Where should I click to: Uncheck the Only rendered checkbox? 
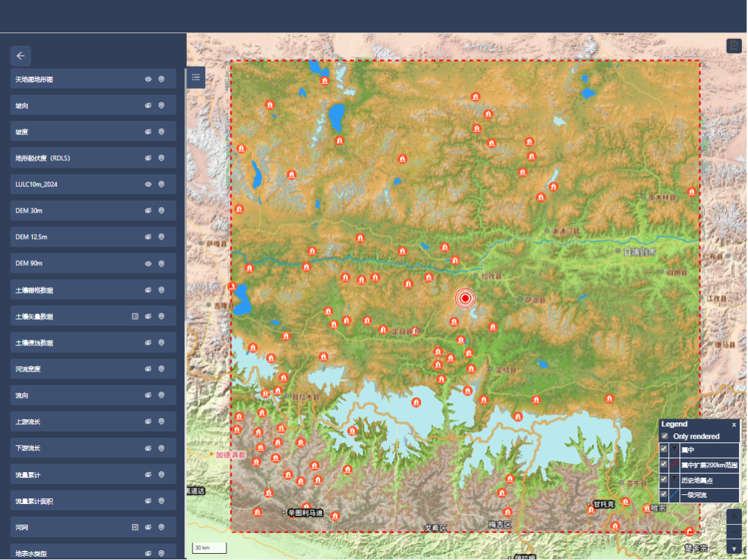tap(665, 436)
